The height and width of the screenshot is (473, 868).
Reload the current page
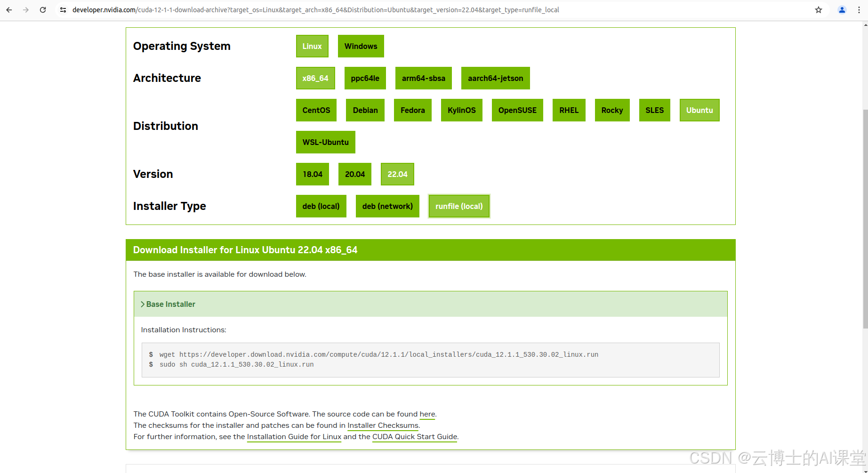coord(43,10)
